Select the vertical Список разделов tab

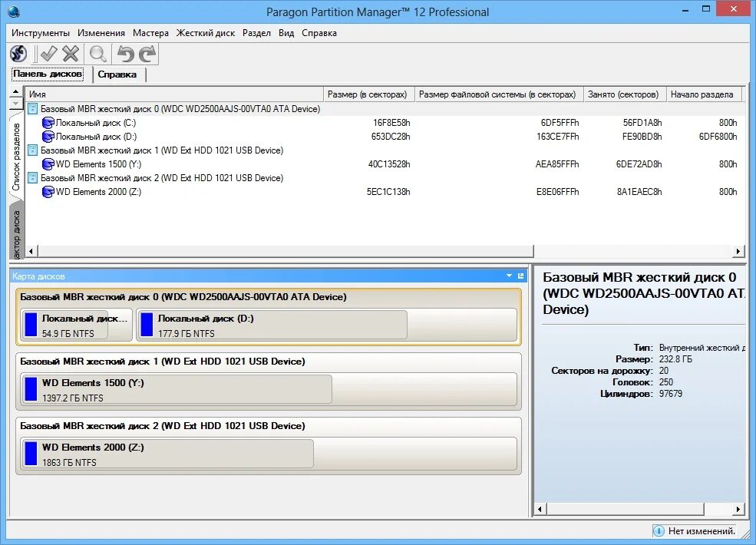(x=16, y=157)
